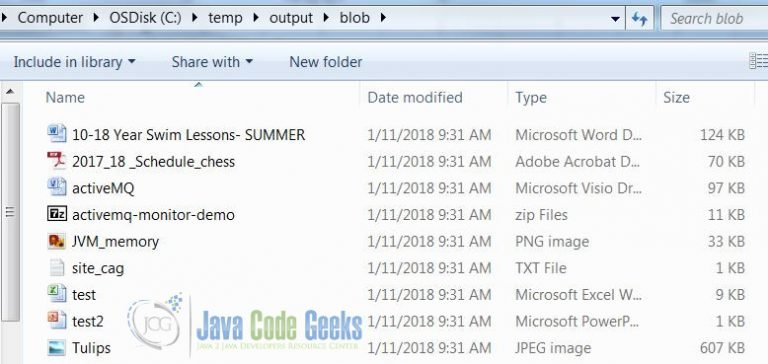The image size is (768, 364).
Task: Expand the Share with menu
Action: coord(212,62)
